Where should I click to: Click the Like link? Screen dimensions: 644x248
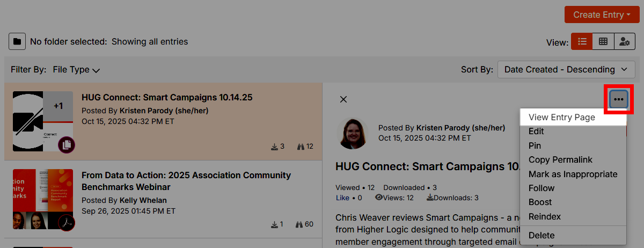coord(342,198)
